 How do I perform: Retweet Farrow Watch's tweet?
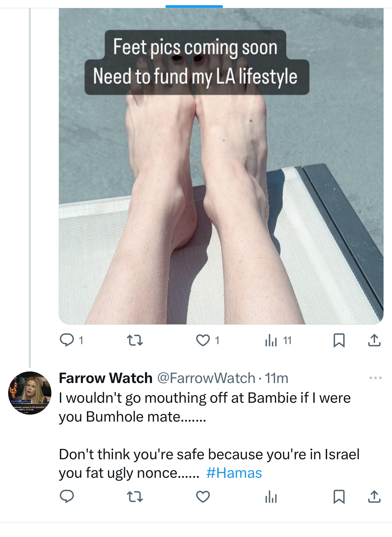coord(135,497)
